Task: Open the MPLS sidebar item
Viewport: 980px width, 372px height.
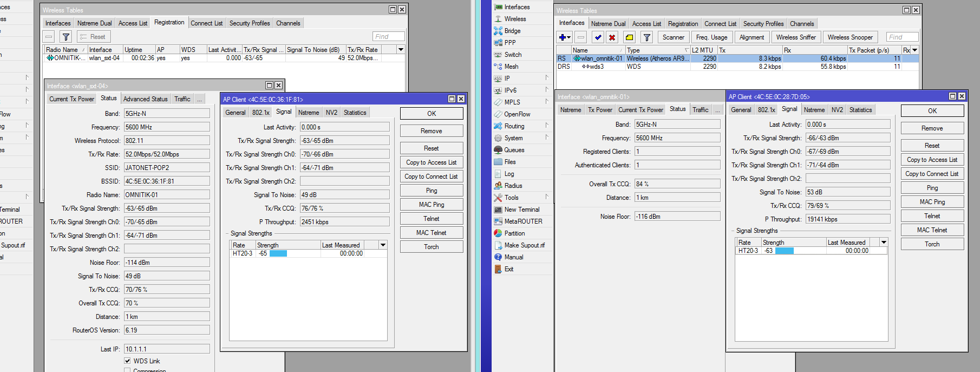Action: [x=512, y=102]
